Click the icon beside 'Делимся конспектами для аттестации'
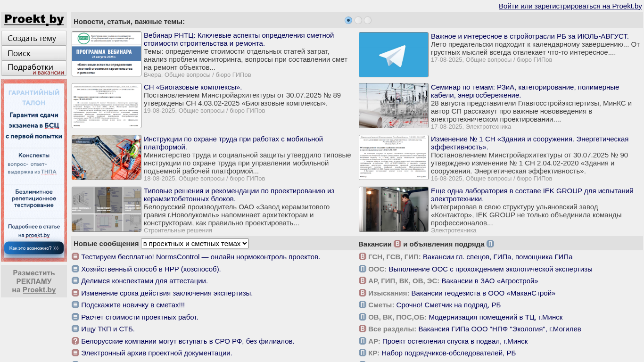The image size is (644, 362). [75, 280]
